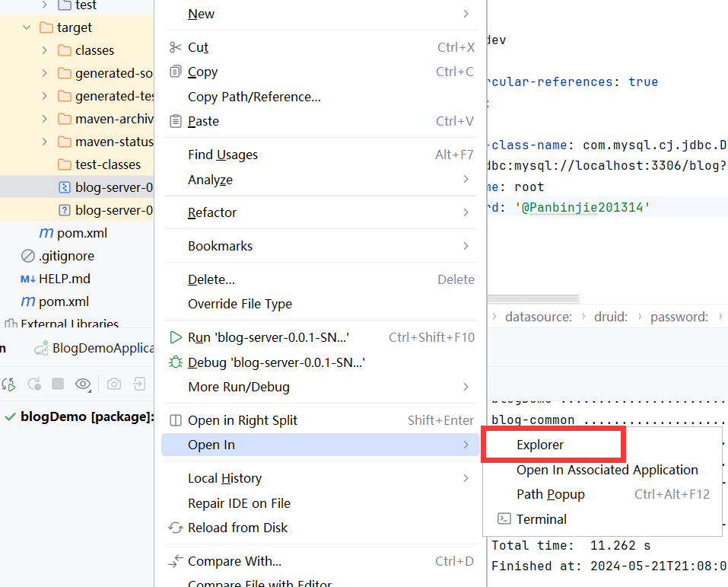Click the Rerun icon in run toolbar
Screen dimensions: 728x587
(x=9, y=384)
